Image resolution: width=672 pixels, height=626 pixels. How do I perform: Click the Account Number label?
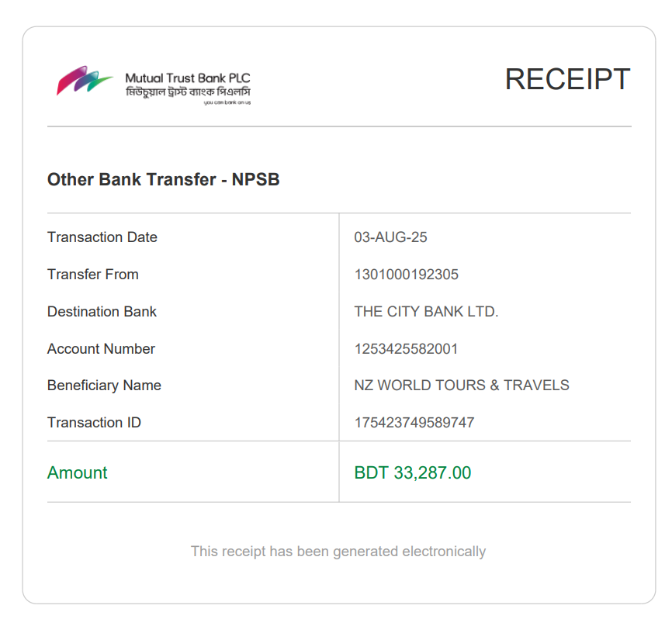coord(101,349)
